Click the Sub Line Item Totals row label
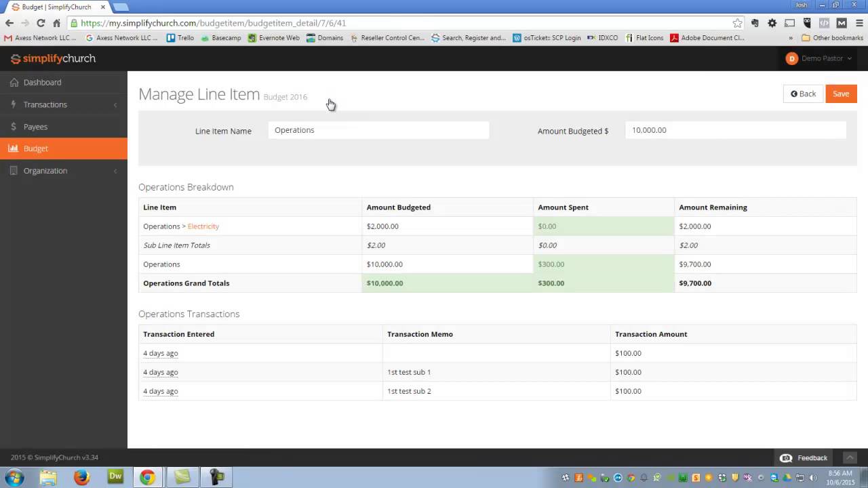This screenshot has width=868, height=488. point(176,245)
